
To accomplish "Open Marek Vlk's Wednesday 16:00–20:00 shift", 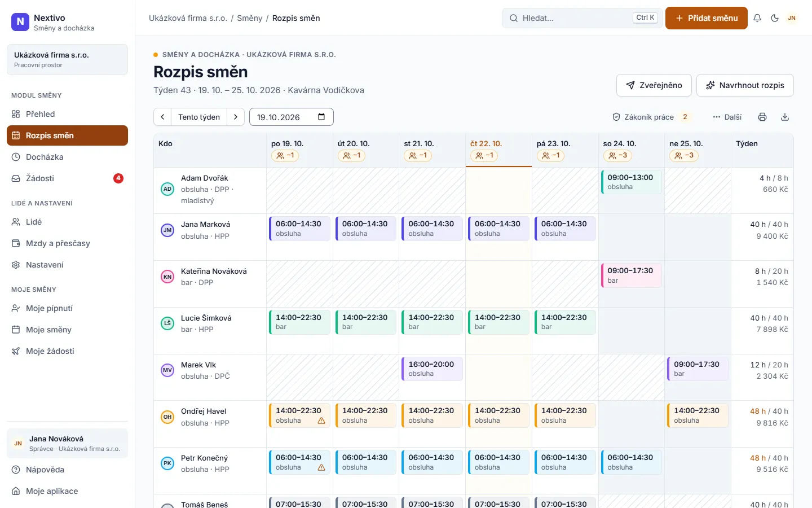I will coord(433,369).
